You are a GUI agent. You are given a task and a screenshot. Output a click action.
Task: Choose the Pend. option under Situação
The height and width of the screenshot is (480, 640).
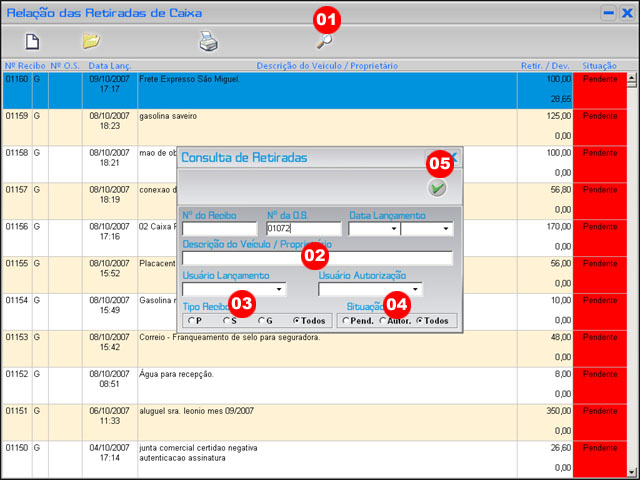click(x=346, y=321)
